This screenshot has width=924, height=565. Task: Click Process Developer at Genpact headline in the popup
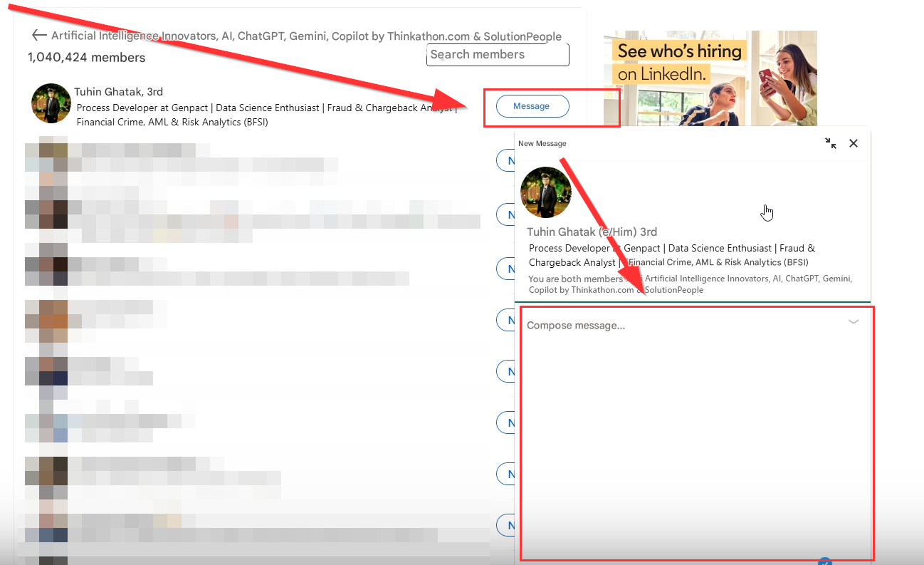click(x=672, y=255)
